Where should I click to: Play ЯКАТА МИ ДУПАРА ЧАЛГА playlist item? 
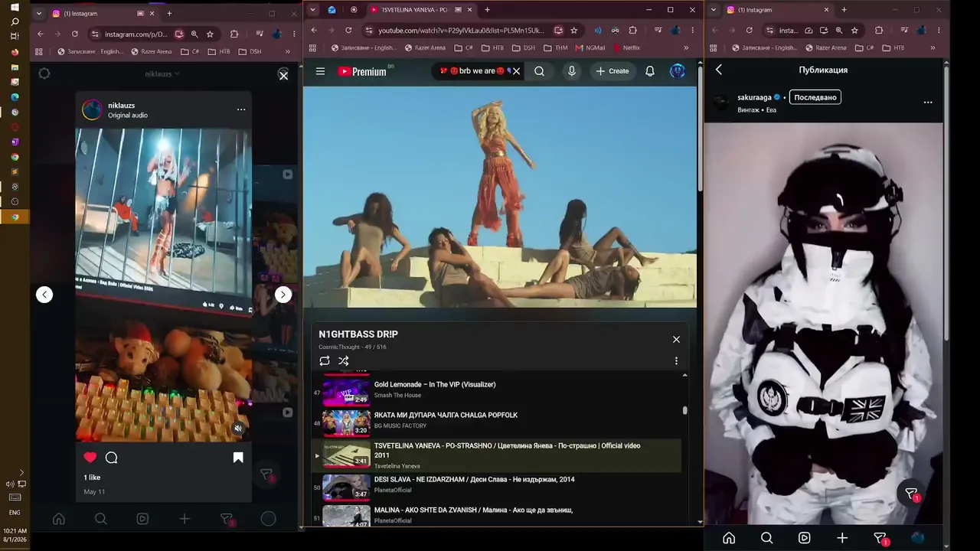497,423
